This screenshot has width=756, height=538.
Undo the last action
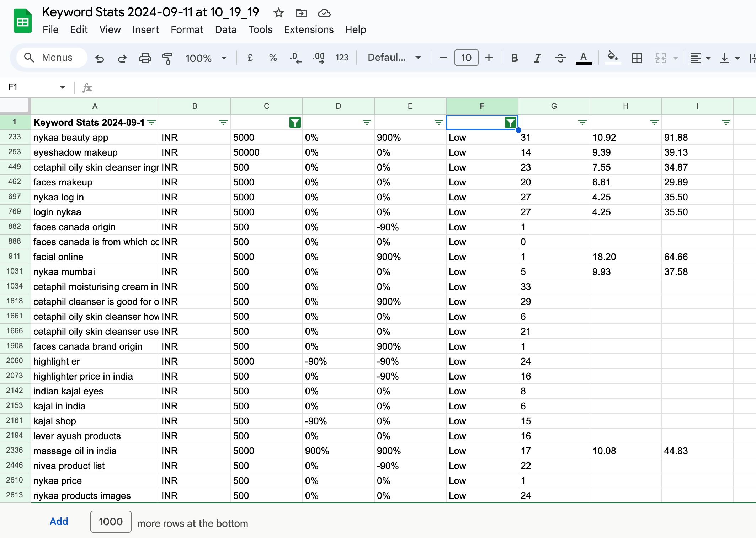point(100,58)
